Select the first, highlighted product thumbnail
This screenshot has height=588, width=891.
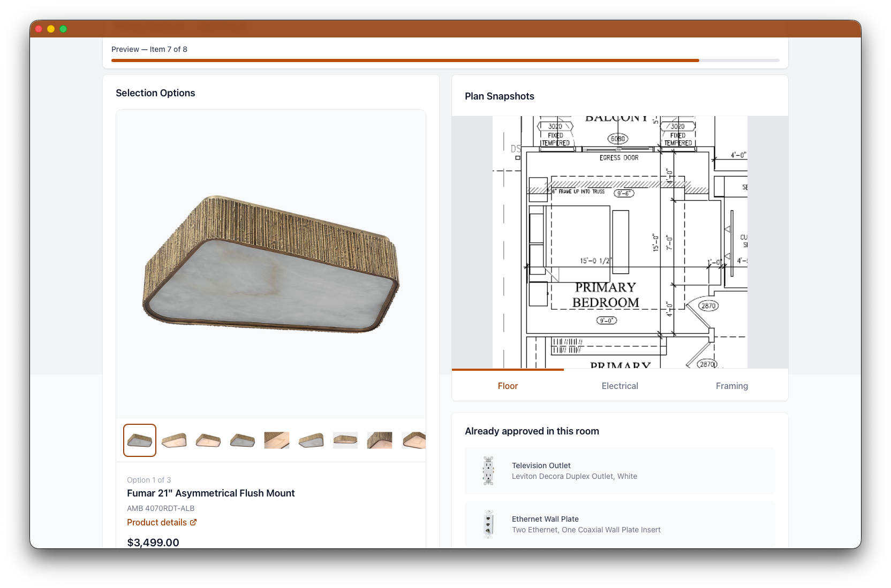tap(140, 440)
